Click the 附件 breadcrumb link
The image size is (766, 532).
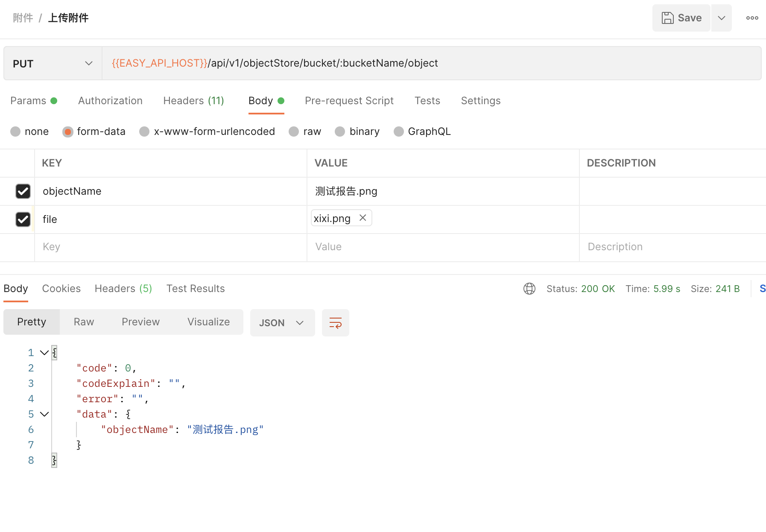pyautogui.click(x=23, y=18)
